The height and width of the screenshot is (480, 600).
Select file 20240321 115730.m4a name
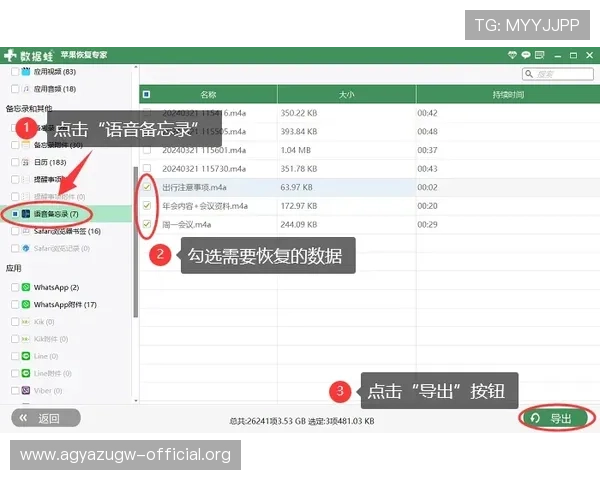click(204, 168)
